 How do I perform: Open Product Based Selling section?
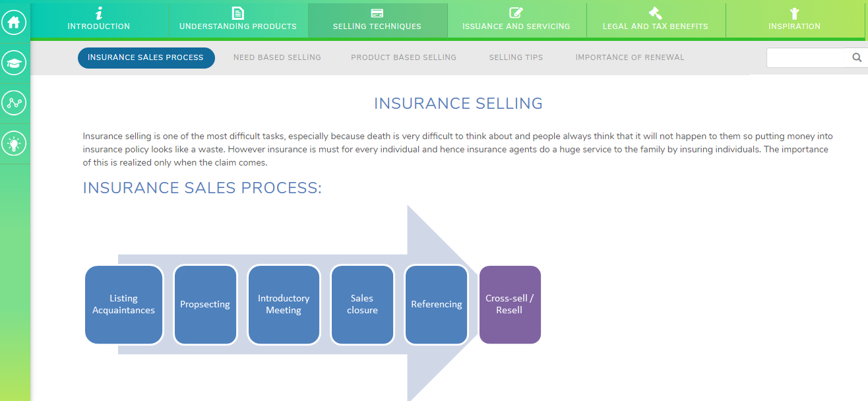click(x=404, y=58)
